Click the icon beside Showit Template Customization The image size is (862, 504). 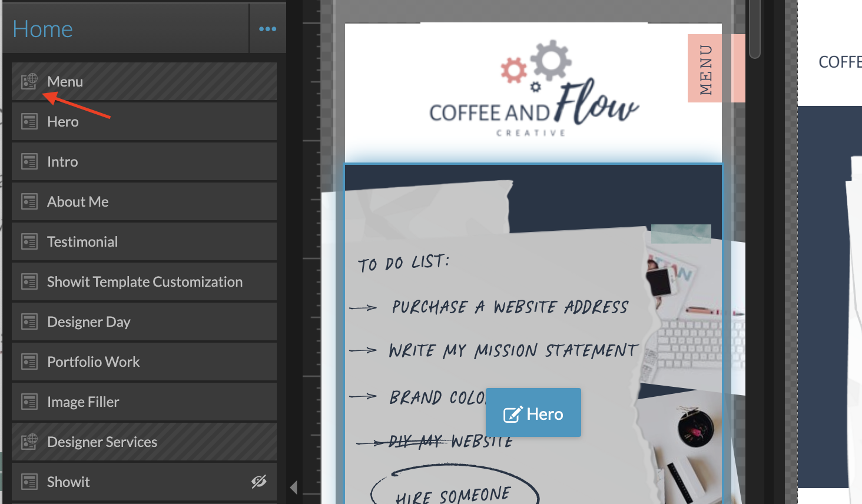coord(28,281)
